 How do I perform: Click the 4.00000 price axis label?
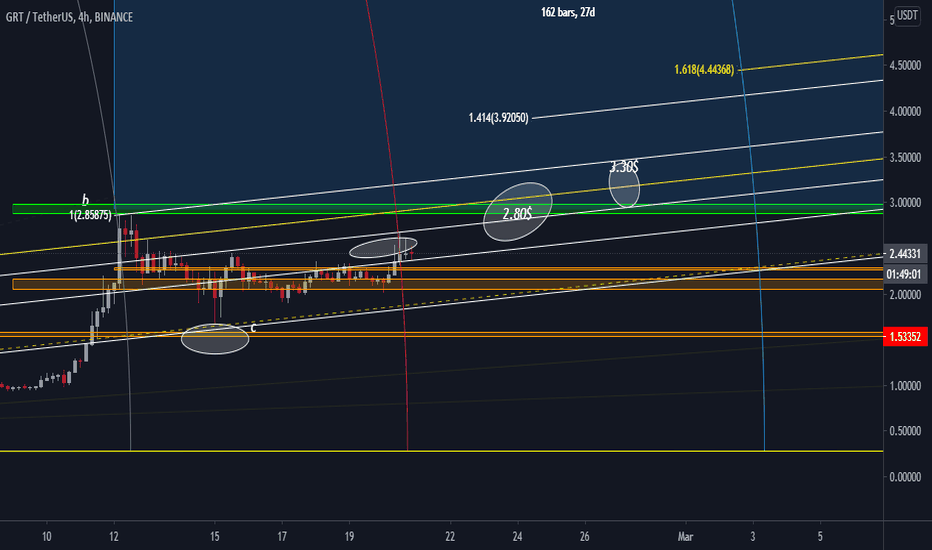(905, 111)
